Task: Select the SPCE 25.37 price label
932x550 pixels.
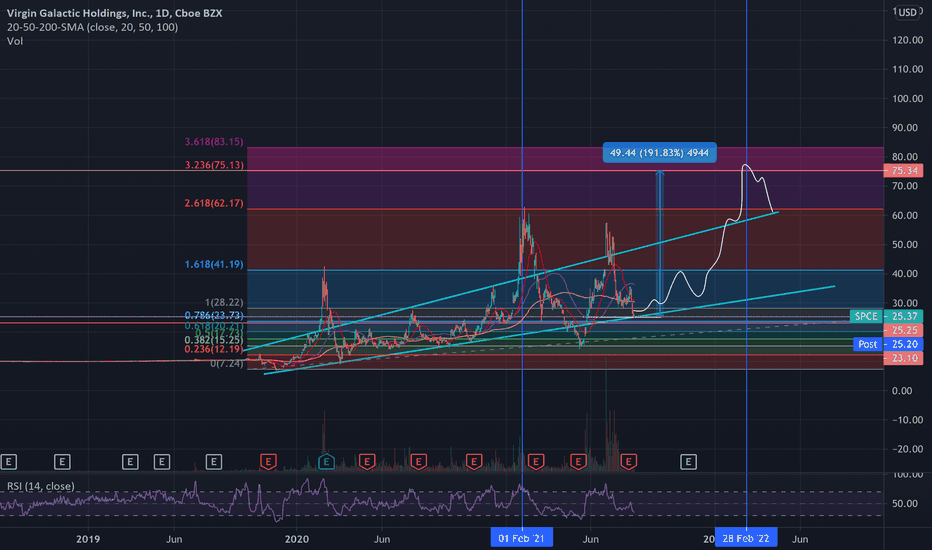Action: coord(886,316)
